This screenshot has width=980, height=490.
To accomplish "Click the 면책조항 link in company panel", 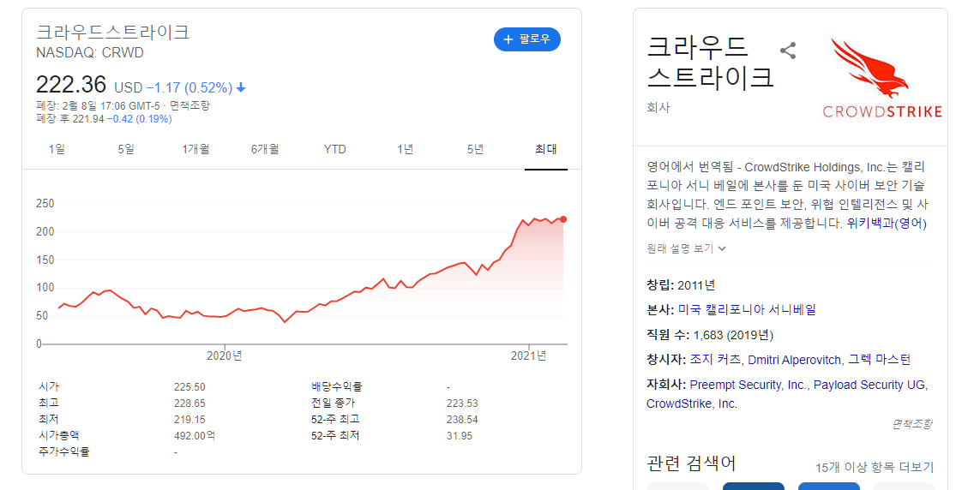I will (x=912, y=424).
